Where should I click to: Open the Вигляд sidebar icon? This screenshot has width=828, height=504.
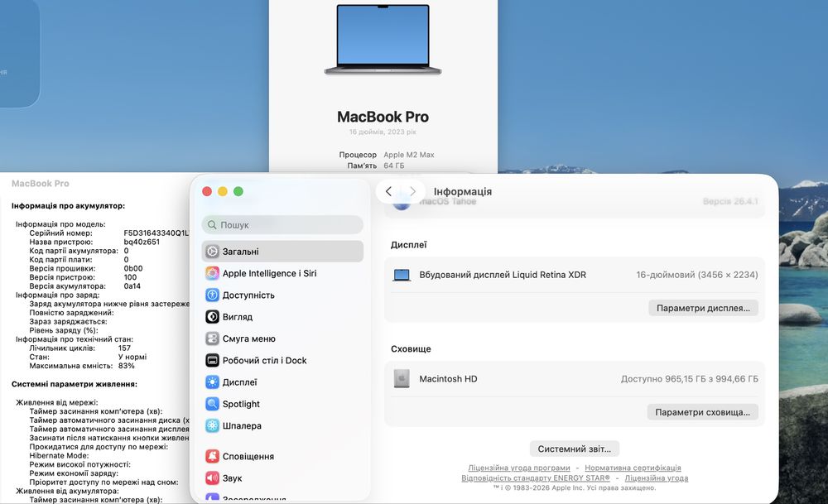[212, 317]
